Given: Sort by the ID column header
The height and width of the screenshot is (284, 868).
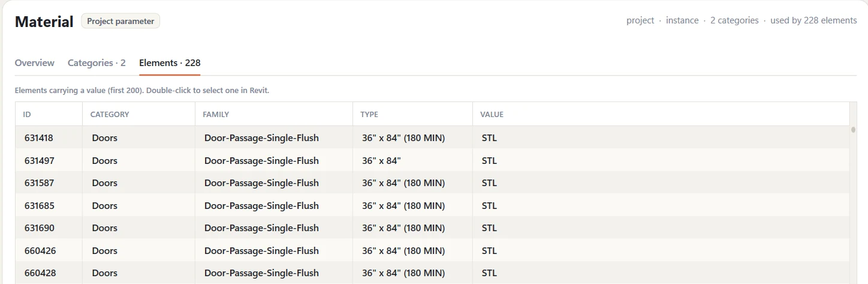Looking at the screenshot, I should tap(27, 114).
